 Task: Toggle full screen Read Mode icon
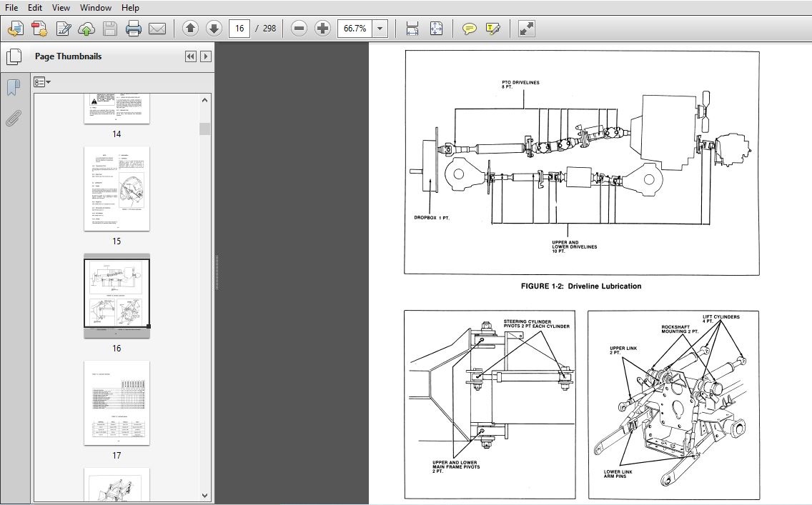[526, 29]
